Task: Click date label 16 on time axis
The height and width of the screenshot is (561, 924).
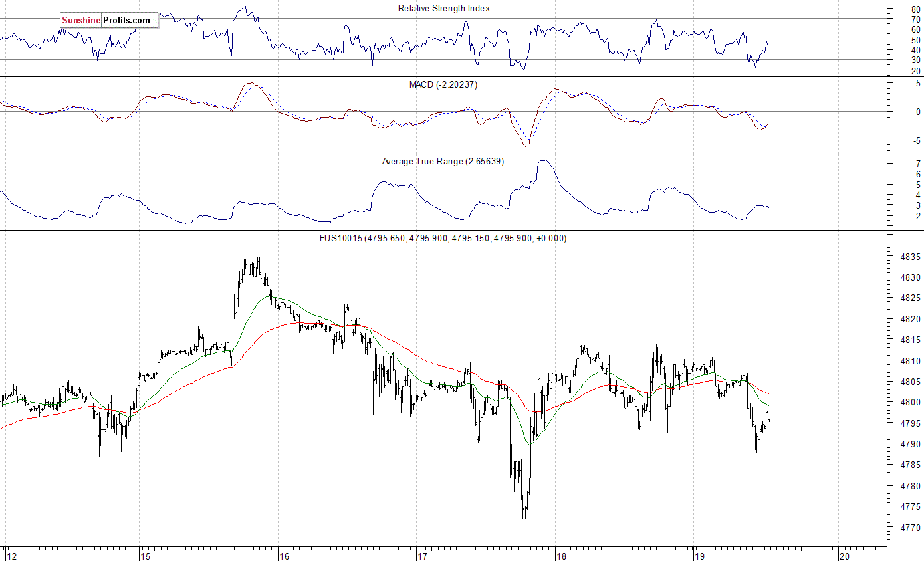Action: point(285,556)
